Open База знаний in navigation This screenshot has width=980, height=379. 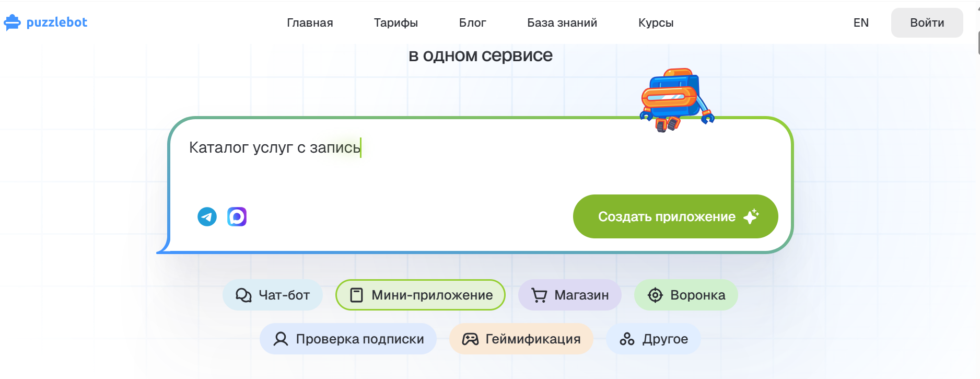[562, 23]
